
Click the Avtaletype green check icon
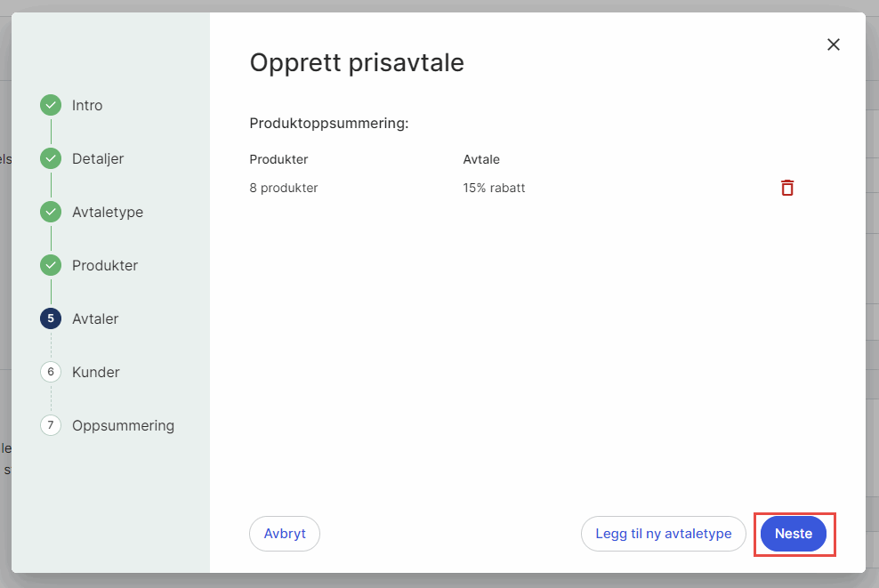tap(51, 212)
